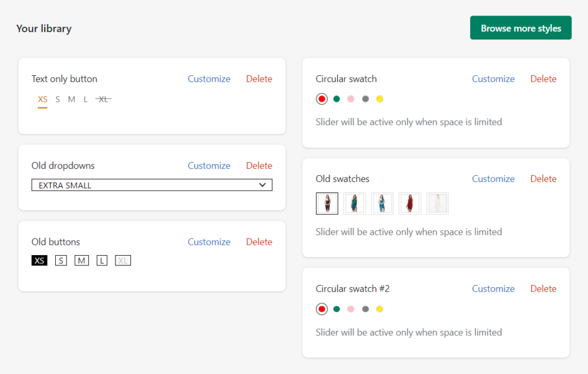Select crossed-out XL in Text only button
Screen dimensions: 588x374
click(x=103, y=99)
